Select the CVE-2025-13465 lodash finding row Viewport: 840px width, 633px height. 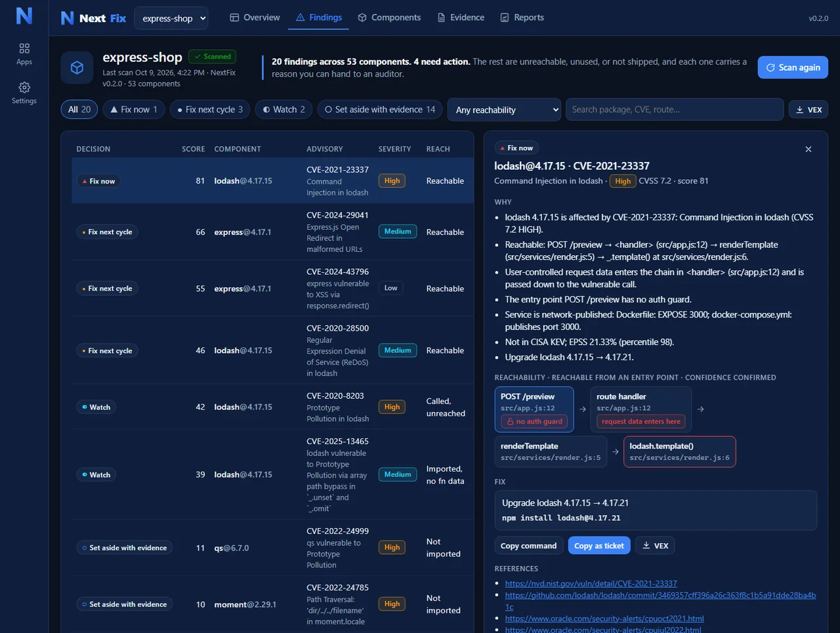272,474
